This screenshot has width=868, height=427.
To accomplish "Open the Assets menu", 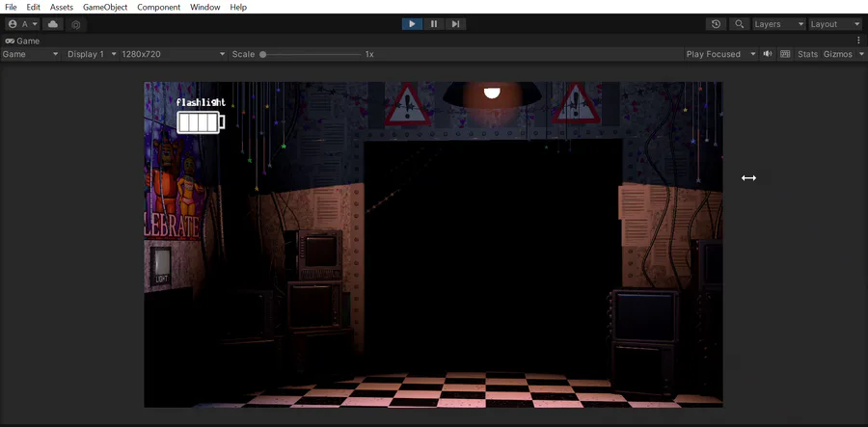I will point(62,7).
